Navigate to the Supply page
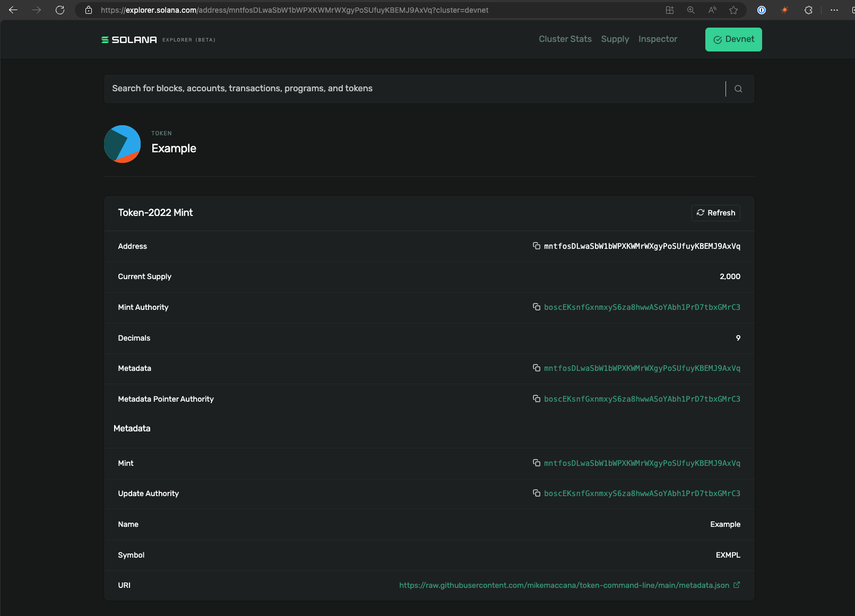Screen dimensions: 855x616 pos(615,39)
